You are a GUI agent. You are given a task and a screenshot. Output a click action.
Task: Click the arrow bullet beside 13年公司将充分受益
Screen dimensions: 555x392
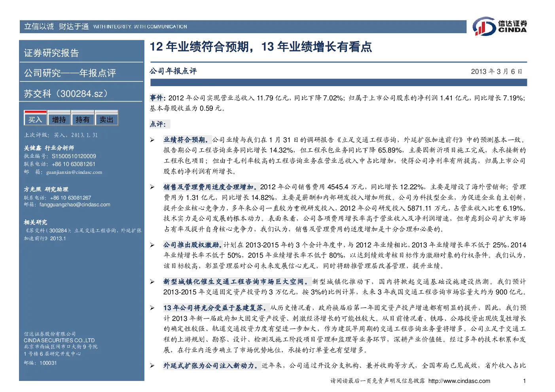click(x=152, y=308)
